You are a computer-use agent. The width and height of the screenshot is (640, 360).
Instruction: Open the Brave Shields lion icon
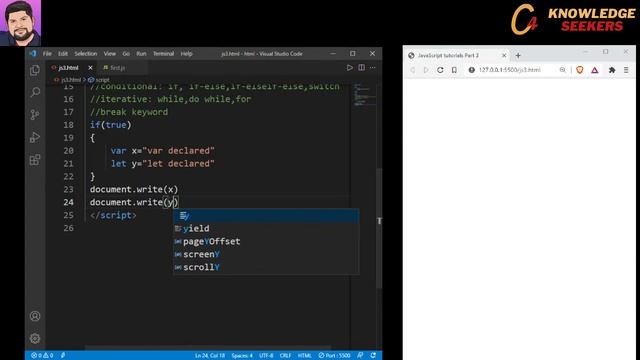(x=580, y=70)
